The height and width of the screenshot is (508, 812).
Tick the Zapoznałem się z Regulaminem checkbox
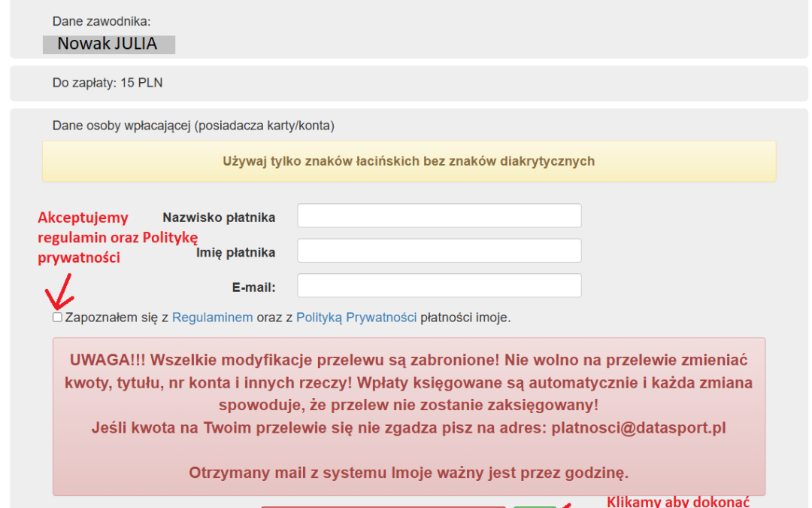(57, 318)
